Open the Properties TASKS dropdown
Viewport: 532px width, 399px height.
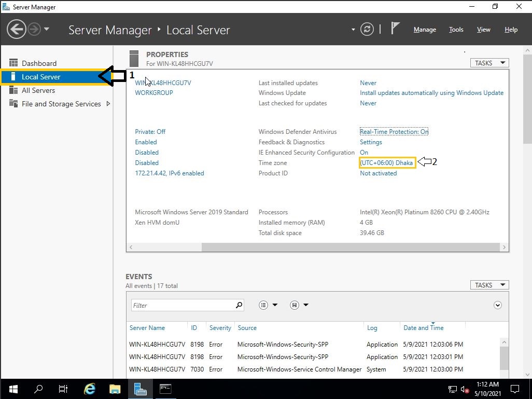pos(489,63)
